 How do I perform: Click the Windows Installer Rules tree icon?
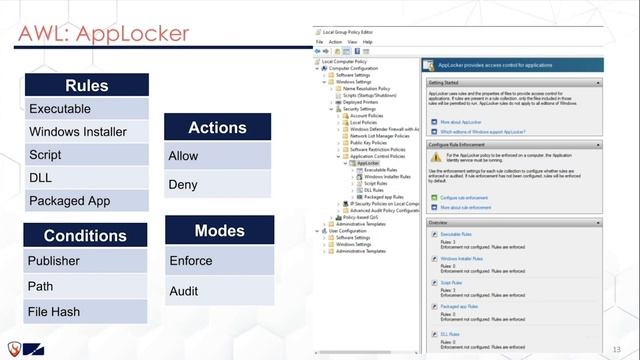pos(360,177)
